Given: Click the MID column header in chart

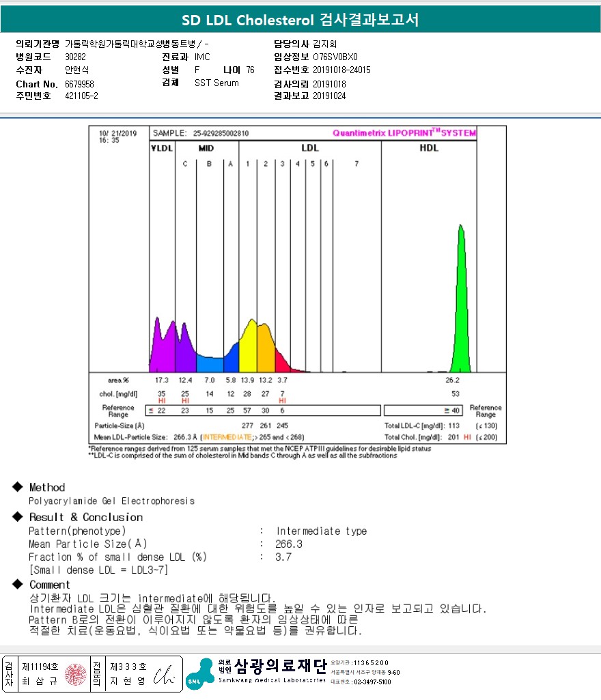Looking at the screenshot, I should [206, 148].
